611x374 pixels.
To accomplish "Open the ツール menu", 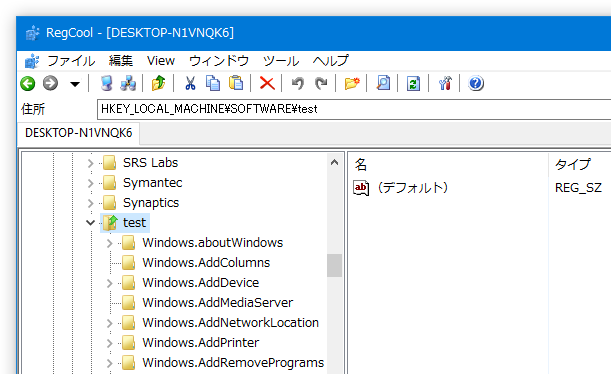I will pyautogui.click(x=281, y=61).
